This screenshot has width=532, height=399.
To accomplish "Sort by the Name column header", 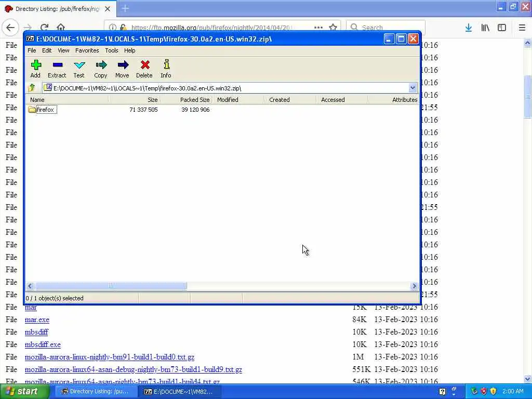I will click(x=67, y=100).
